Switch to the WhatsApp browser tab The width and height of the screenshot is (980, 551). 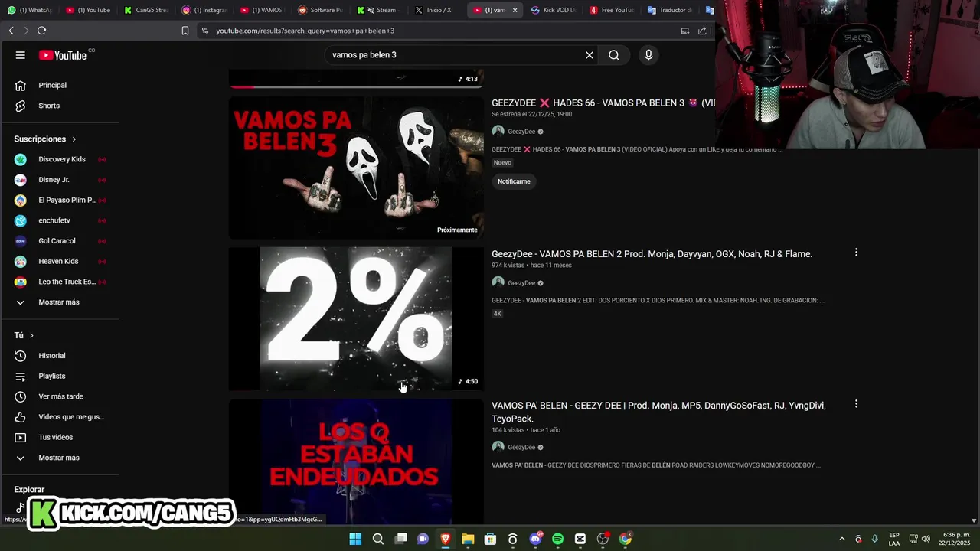click(x=29, y=10)
